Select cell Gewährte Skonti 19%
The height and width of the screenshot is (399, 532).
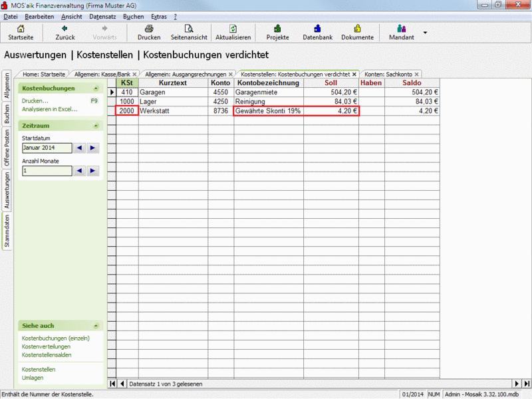coord(269,111)
